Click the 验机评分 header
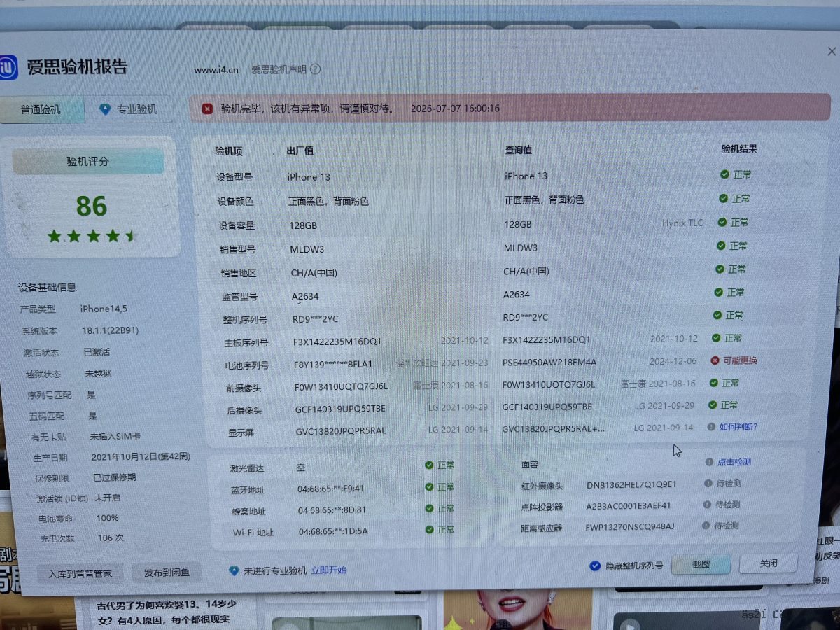The height and width of the screenshot is (630, 840). tap(88, 161)
